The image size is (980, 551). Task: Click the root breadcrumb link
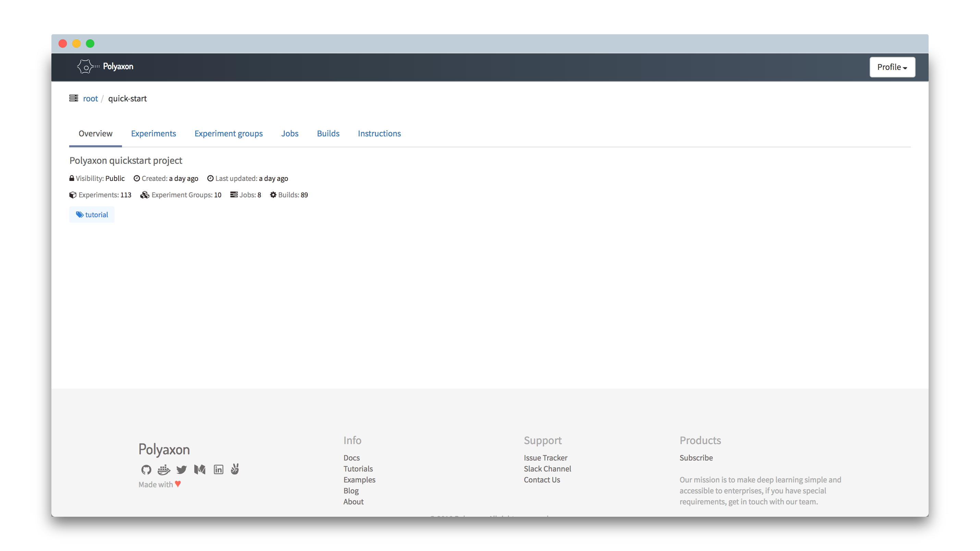[x=90, y=98]
